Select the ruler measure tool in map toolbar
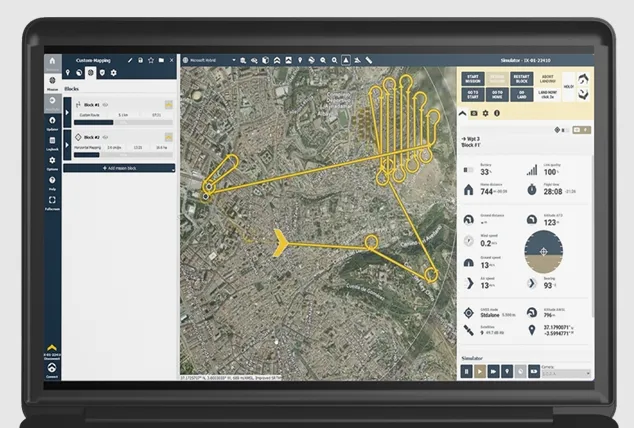The image size is (634, 428). point(369,60)
